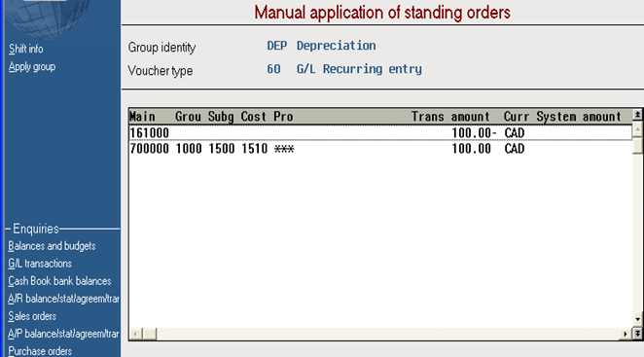Viewport: 644px width, 357px height.
Task: Open A/P balance/stat/agreem/tran enquiry
Action: (x=63, y=334)
